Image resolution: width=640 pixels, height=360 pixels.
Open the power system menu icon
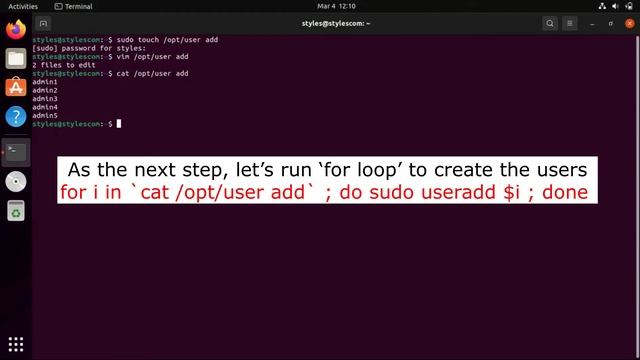[x=629, y=6]
